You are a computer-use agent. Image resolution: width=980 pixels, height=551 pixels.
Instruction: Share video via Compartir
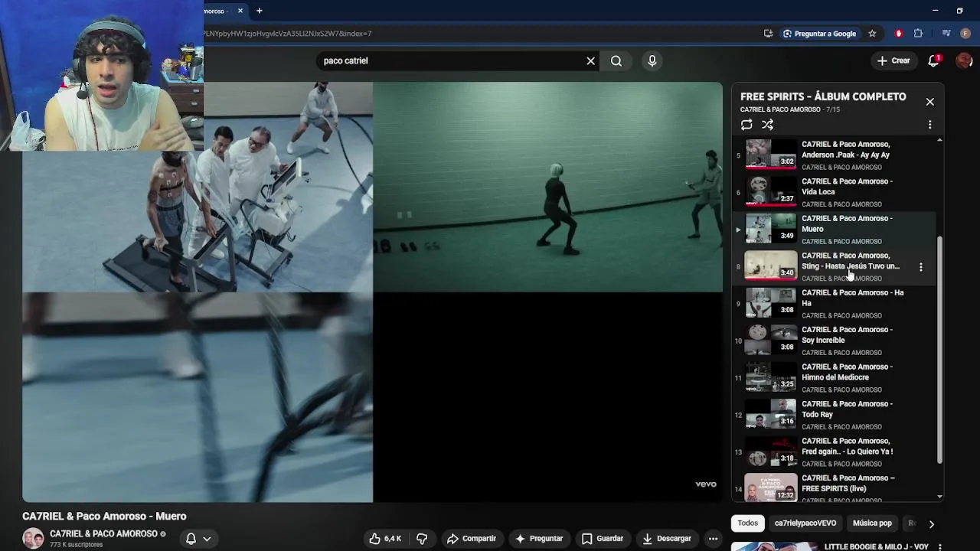[472, 539]
